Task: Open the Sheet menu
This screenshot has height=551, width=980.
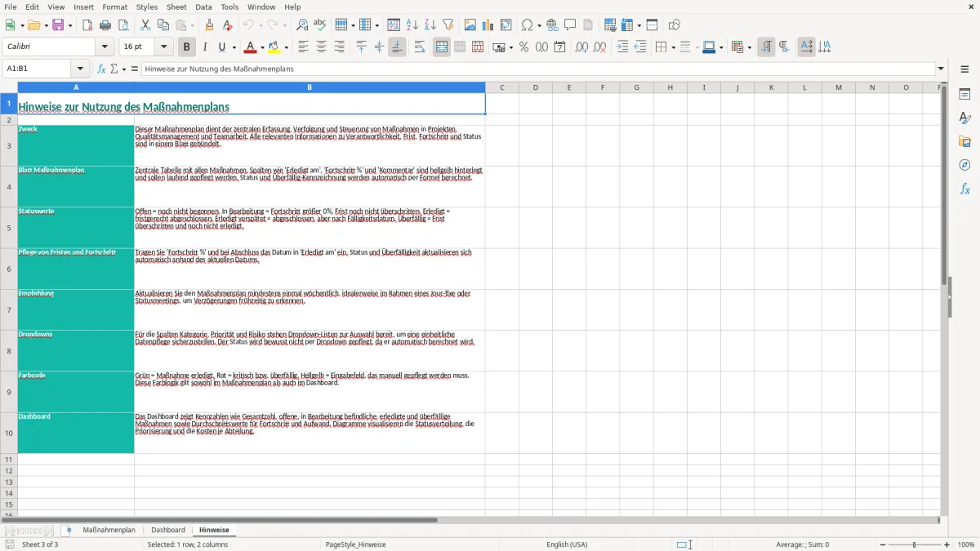Action: 176,7
